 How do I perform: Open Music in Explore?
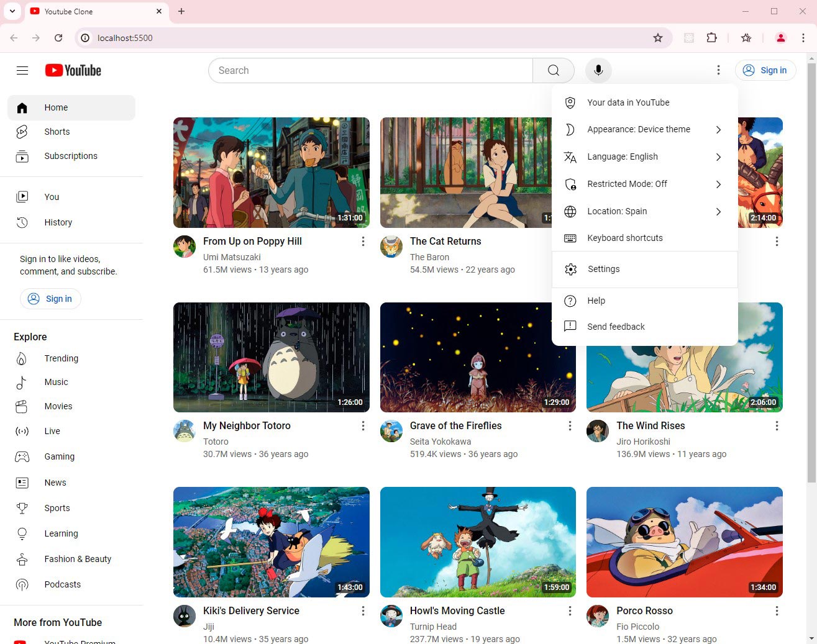(x=71, y=382)
